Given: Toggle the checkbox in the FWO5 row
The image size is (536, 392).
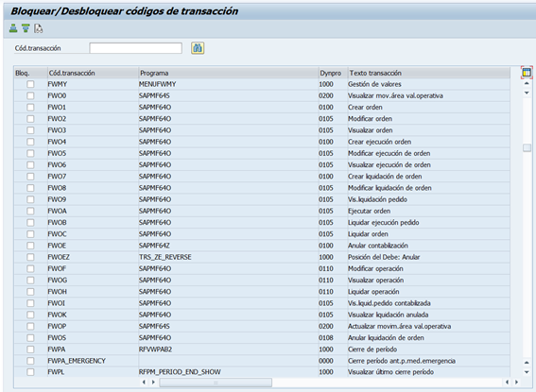Looking at the screenshot, I should click(x=30, y=153).
